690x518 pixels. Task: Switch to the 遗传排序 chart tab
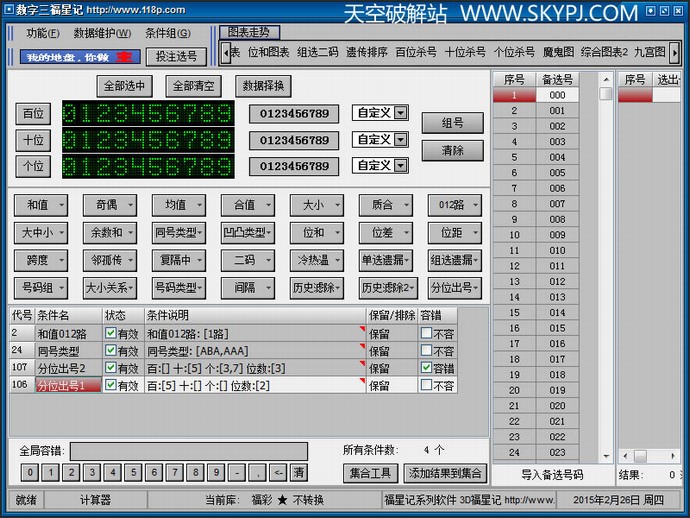pos(366,52)
